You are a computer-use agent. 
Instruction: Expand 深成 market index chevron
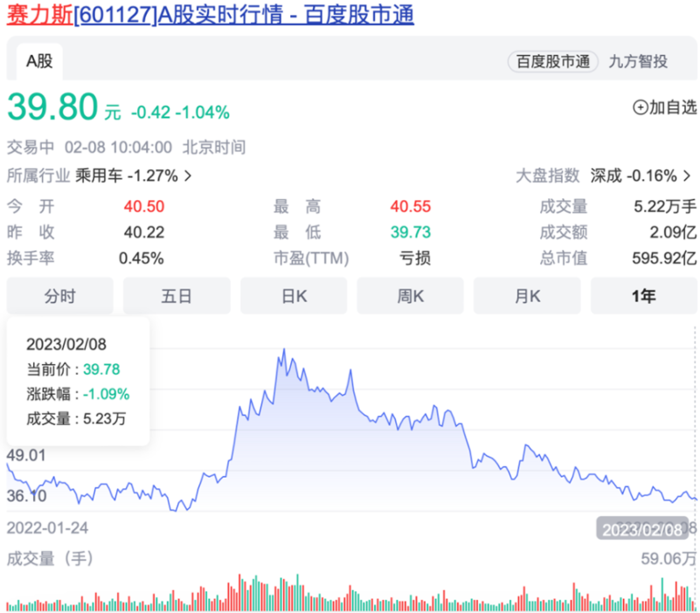687,176
